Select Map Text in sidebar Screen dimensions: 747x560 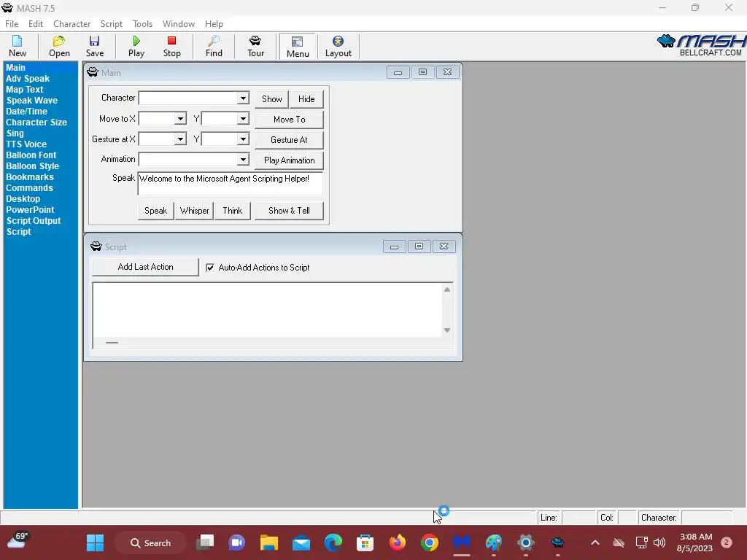pos(24,90)
